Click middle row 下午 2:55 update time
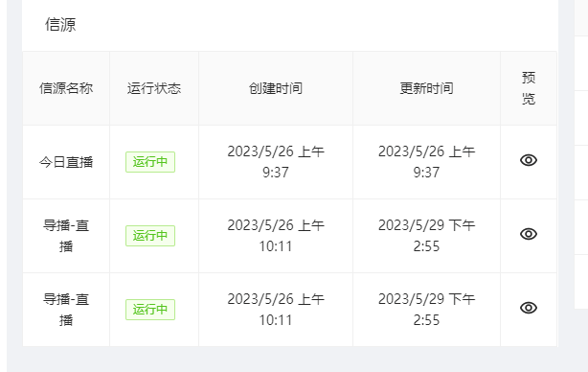 pyautogui.click(x=426, y=236)
